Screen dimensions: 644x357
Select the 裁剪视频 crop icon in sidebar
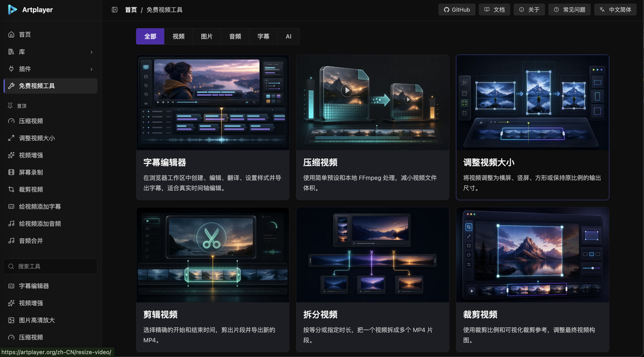click(x=11, y=190)
